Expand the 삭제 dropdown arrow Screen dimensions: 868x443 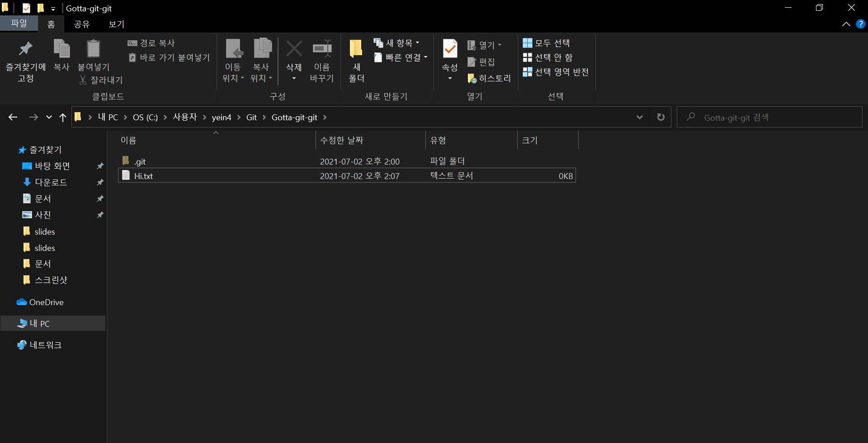294,79
